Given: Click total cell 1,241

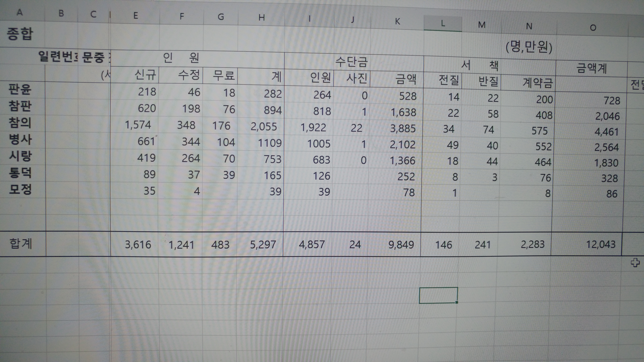Looking at the screenshot, I should point(181,245).
